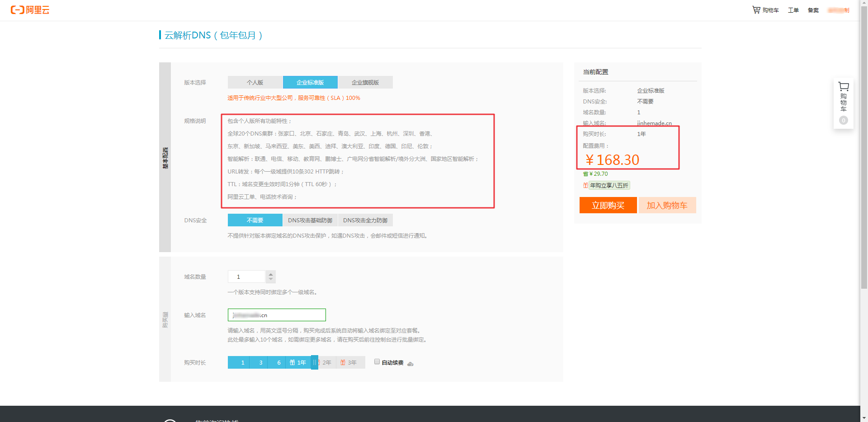
Task: Set purchase duration to 2年
Action: [327, 362]
